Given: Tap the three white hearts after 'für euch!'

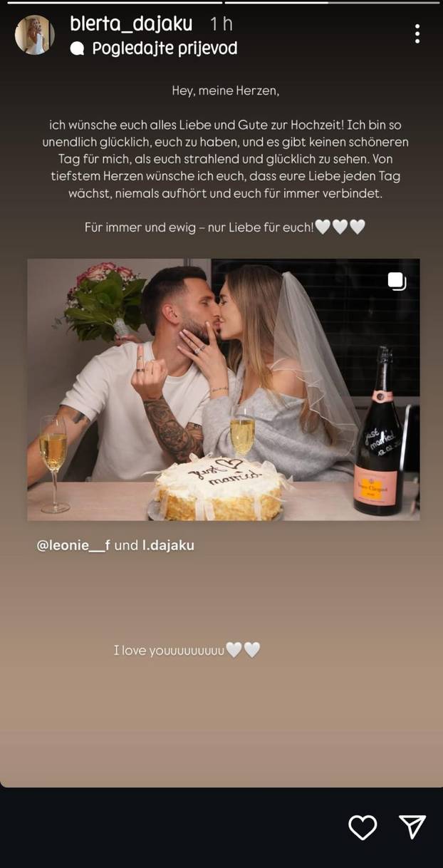Looking at the screenshot, I should (x=340, y=227).
